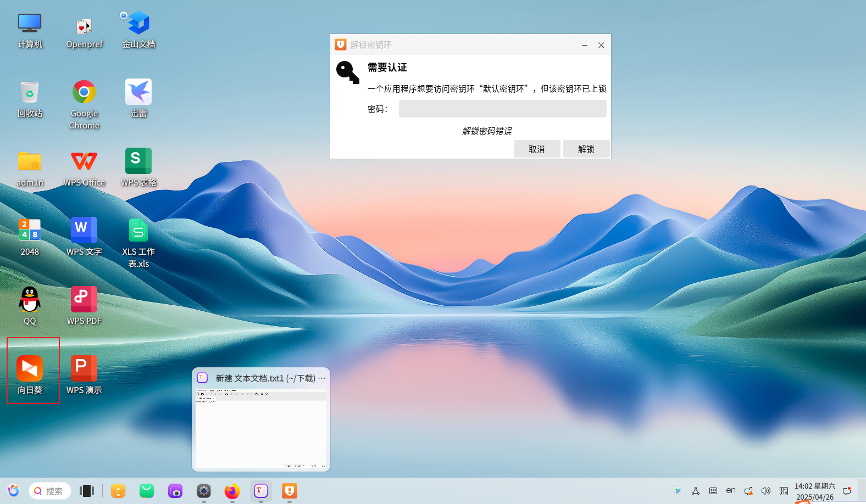
Task: Select the XLS 工作表.xls file icon
Action: coord(138,231)
